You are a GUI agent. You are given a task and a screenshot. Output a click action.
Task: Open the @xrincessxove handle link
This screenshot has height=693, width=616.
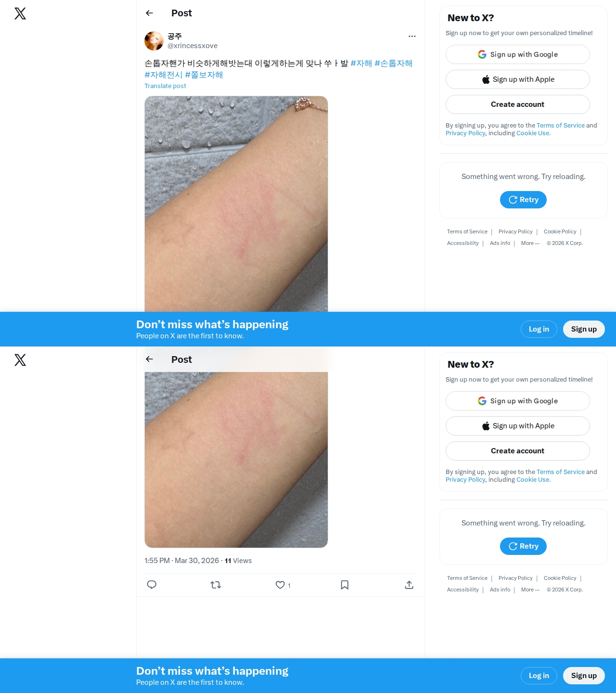(x=192, y=46)
